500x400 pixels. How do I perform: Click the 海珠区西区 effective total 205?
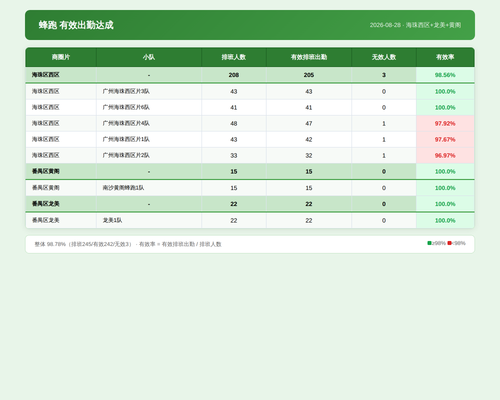point(309,75)
